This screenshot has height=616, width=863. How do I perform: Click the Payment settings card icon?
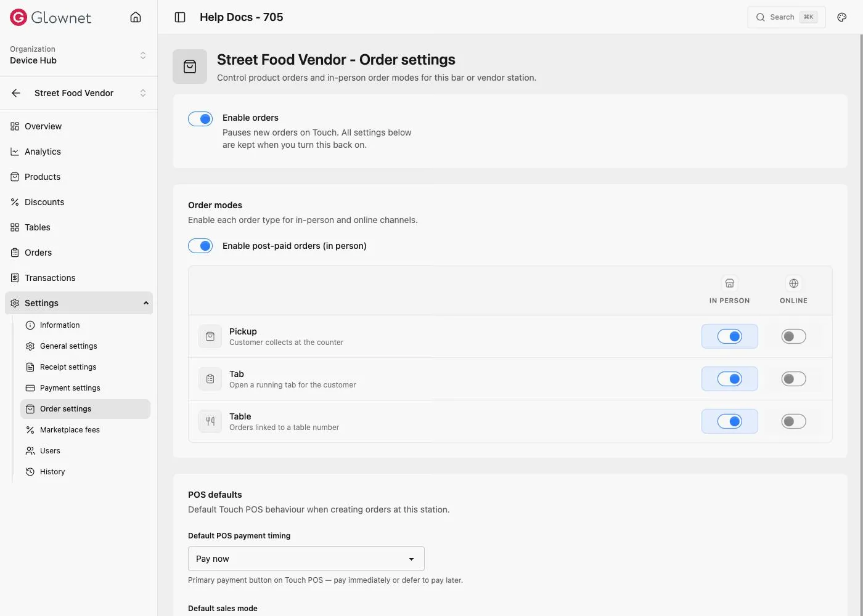(x=30, y=388)
